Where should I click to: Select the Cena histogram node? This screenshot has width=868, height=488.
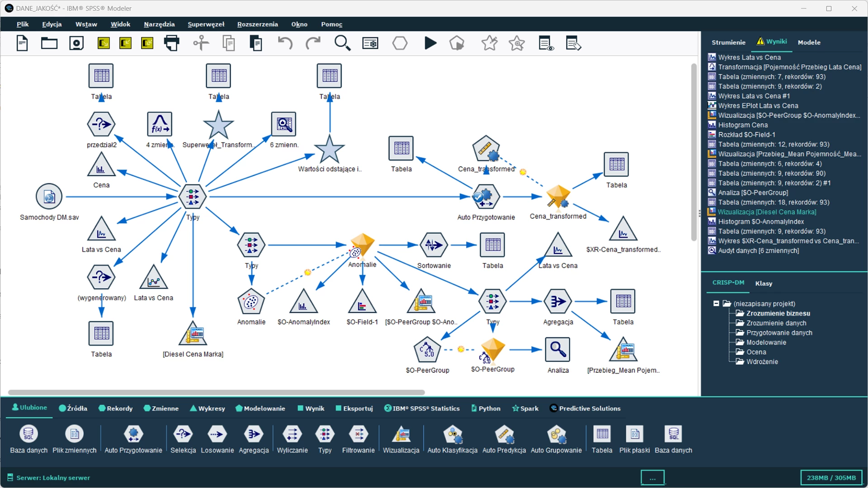point(101,164)
